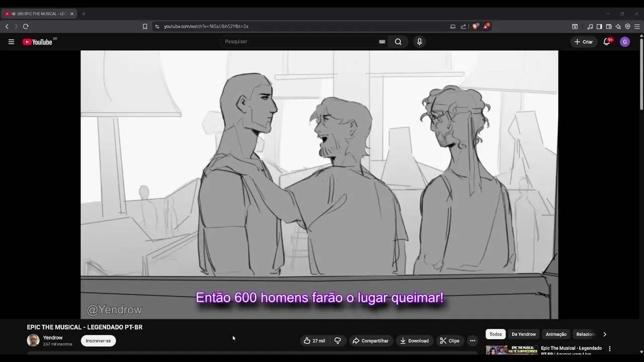This screenshot has height=362, width=644.
Task: Click the Criar create button
Action: tap(584, 42)
